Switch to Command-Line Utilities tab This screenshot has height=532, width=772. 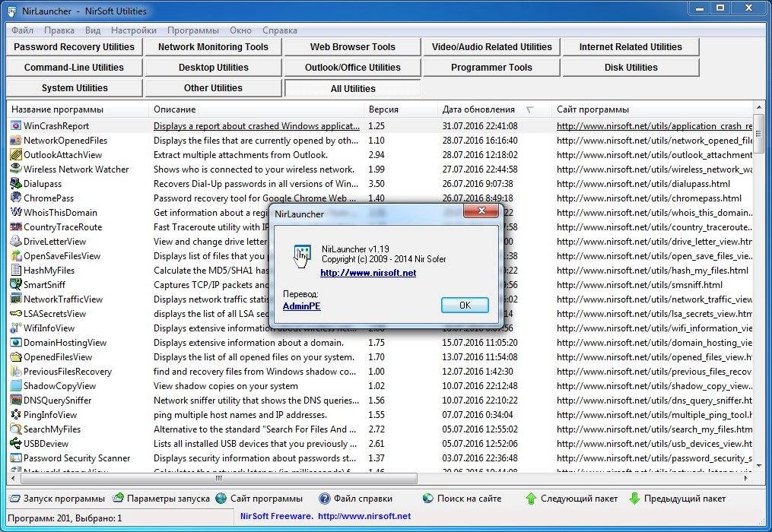coord(74,68)
